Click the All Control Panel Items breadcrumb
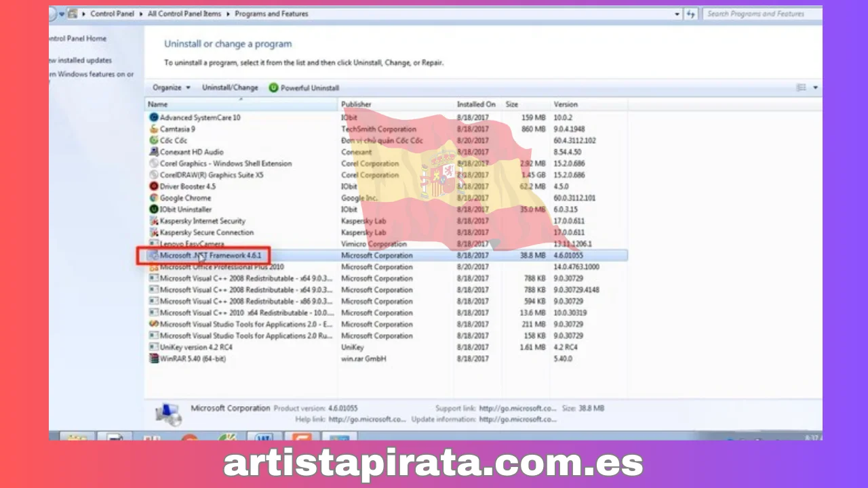The image size is (868, 488). (x=184, y=14)
